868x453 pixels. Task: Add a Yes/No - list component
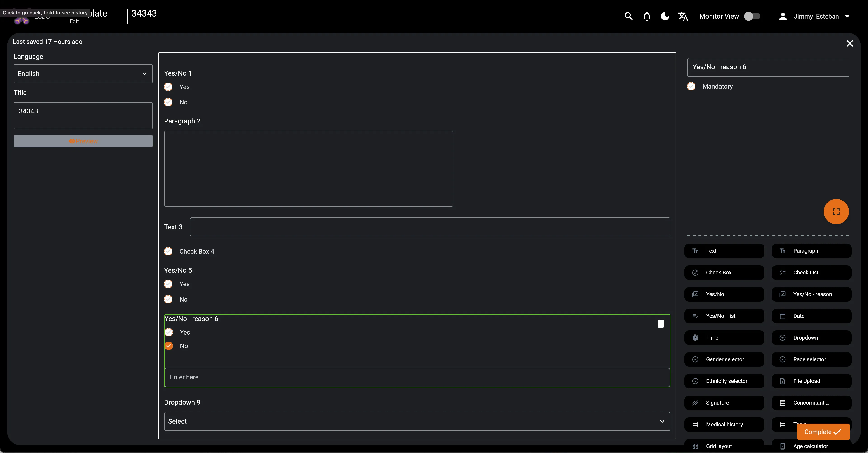click(724, 316)
